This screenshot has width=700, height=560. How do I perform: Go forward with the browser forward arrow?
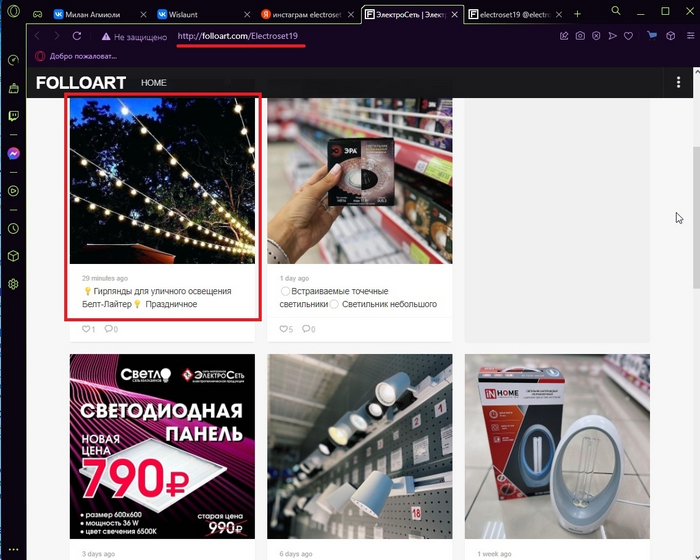[57, 36]
